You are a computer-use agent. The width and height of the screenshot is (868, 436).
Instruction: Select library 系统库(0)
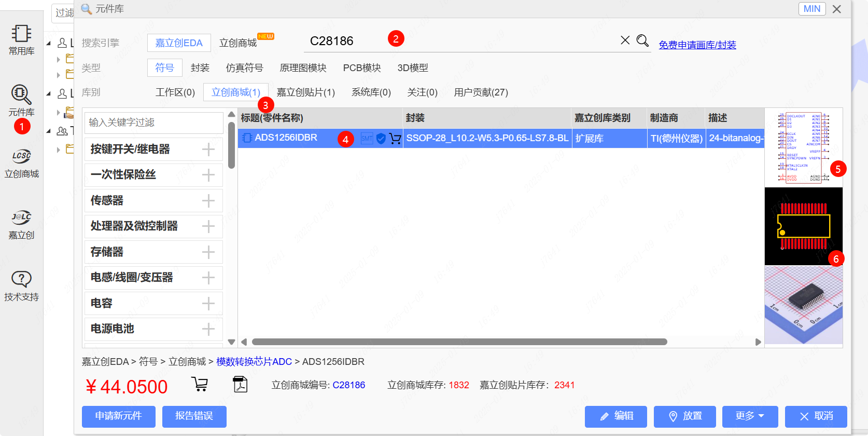[x=371, y=92]
